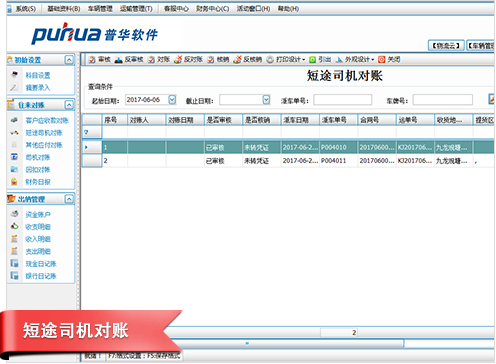
Task: Open 短途司机对账 in the sidebar
Action: 44,133
